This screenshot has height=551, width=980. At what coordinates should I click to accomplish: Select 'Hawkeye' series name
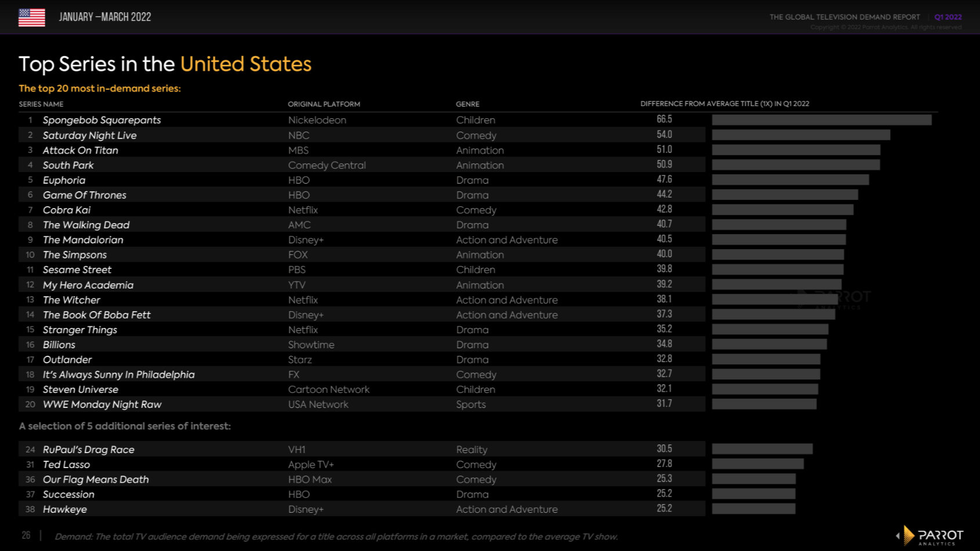coord(65,509)
